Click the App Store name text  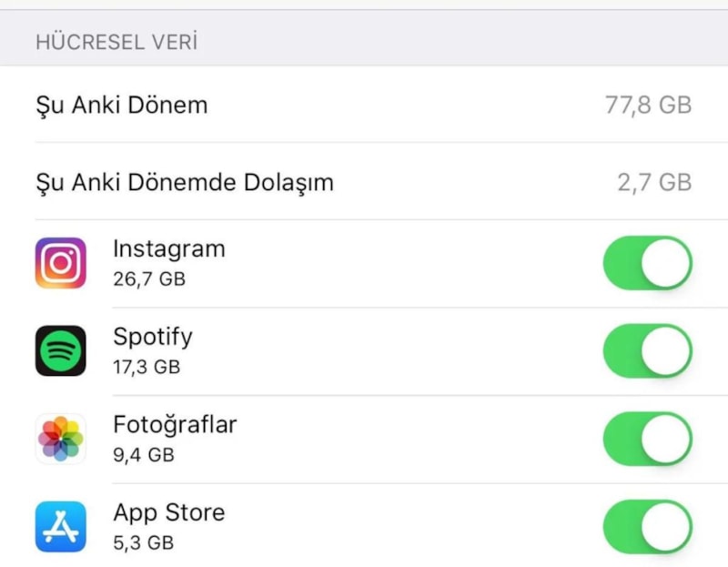tap(168, 512)
